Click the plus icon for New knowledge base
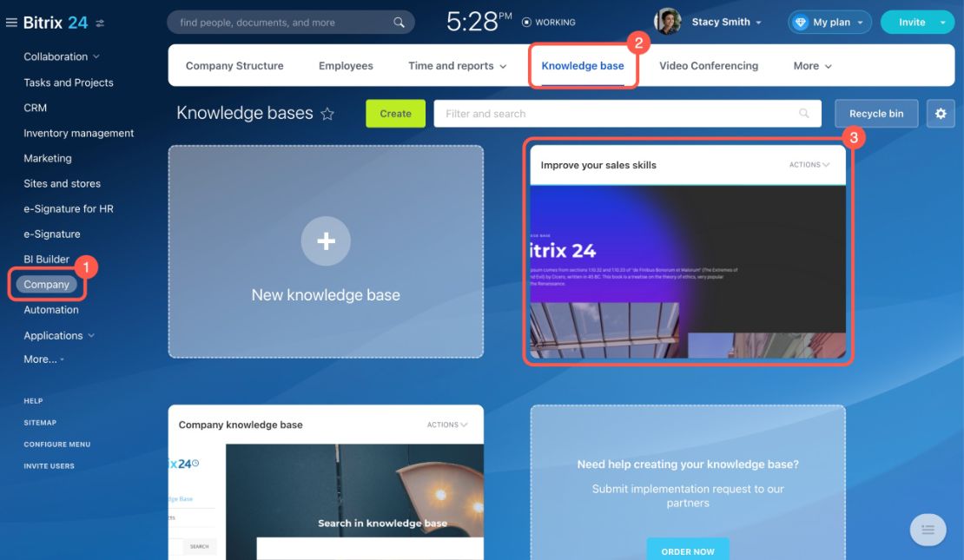 tap(326, 241)
